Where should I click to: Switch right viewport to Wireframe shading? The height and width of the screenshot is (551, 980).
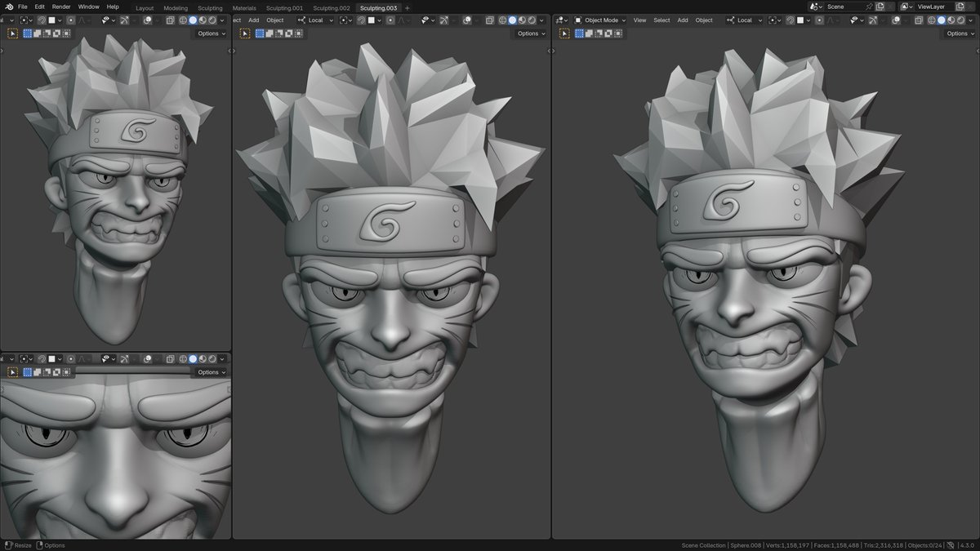coord(930,20)
